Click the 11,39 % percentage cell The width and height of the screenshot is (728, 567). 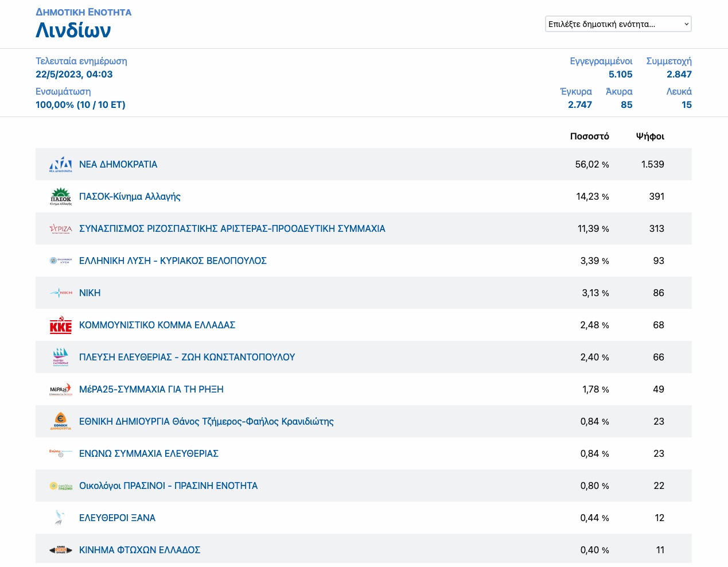(x=593, y=228)
